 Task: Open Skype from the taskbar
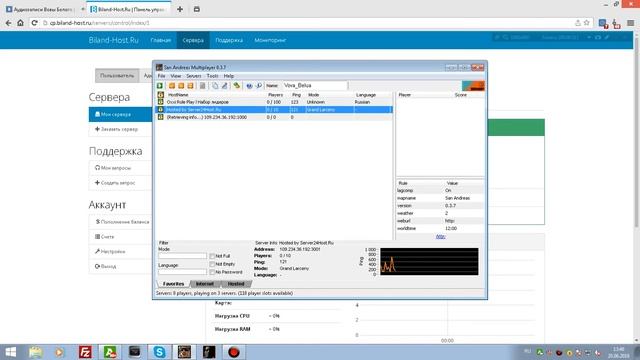coord(159,352)
